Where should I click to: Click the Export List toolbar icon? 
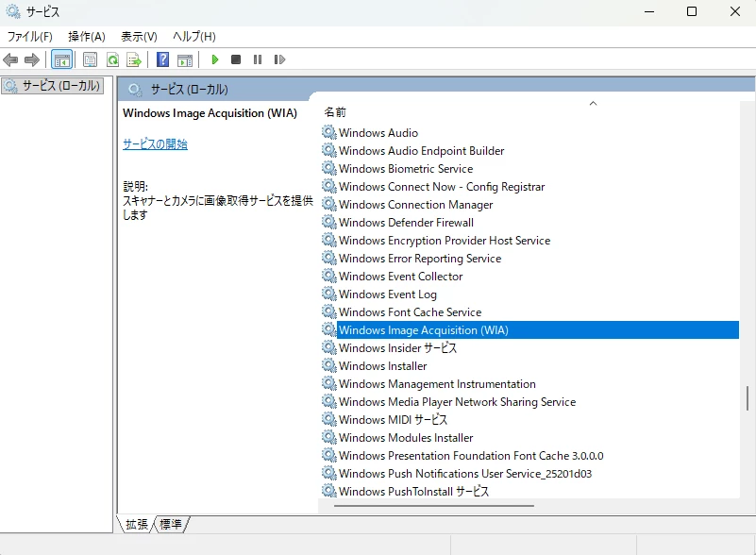tap(134, 59)
